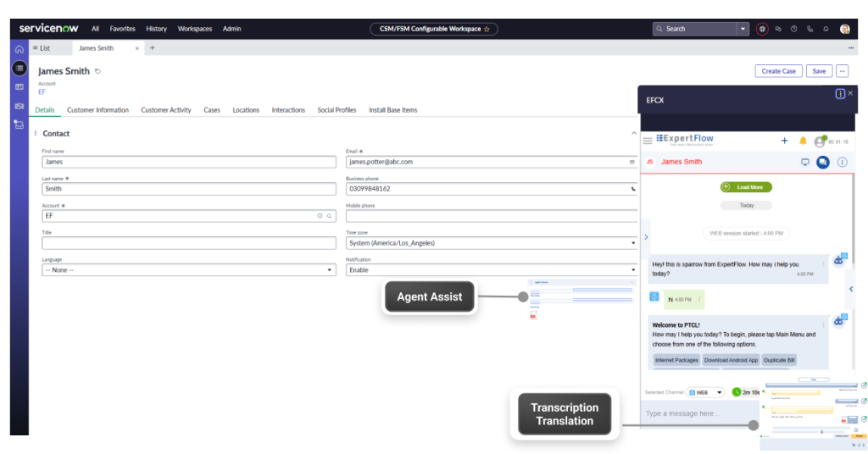868x454 pixels.
Task: Open the Workspaces menu
Action: coord(195,29)
